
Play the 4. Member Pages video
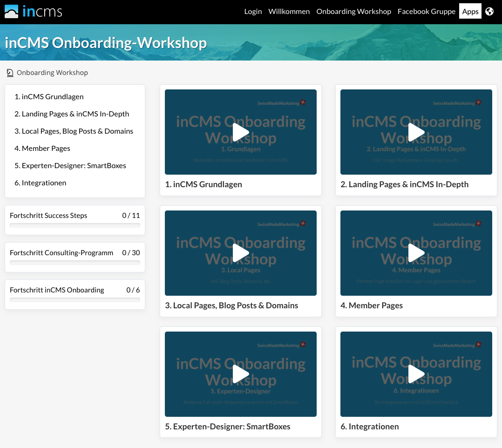pyautogui.click(x=416, y=253)
